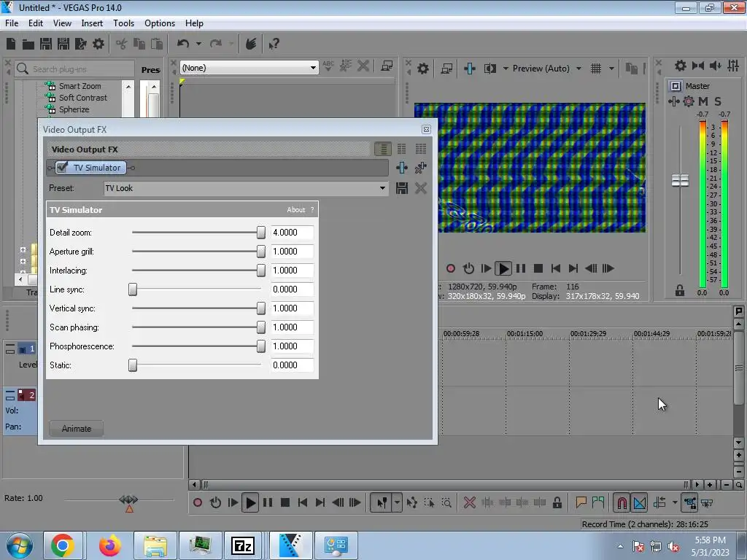The height and width of the screenshot is (560, 747).
Task: Toggle split screen view in preview
Action: pyautogui.click(x=489, y=69)
